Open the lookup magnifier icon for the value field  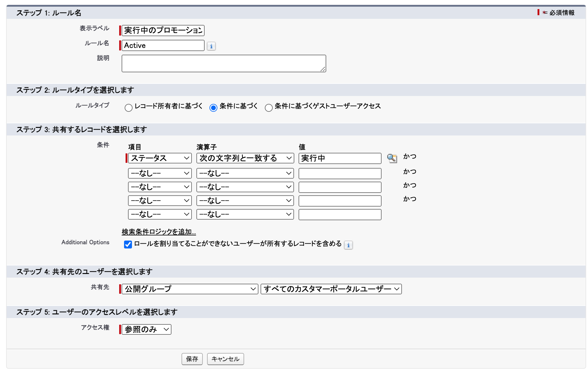[392, 158]
